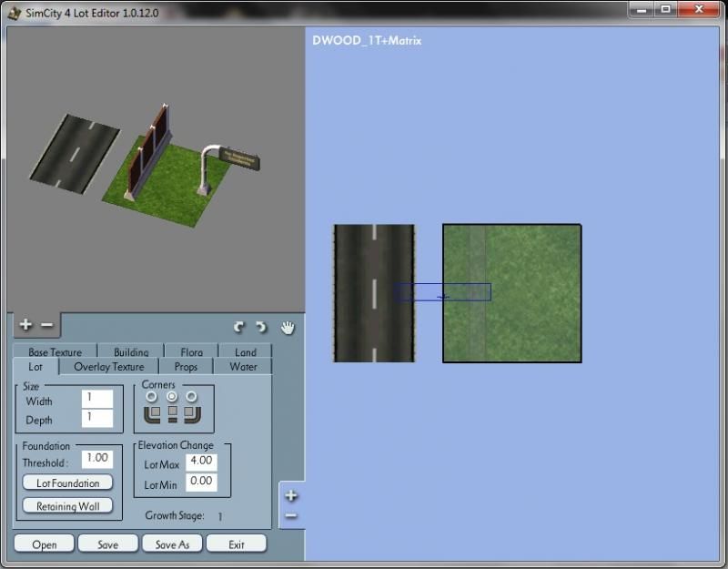The height and width of the screenshot is (569, 728).
Task: Edit the Lot Max elevation field
Action: (x=201, y=462)
